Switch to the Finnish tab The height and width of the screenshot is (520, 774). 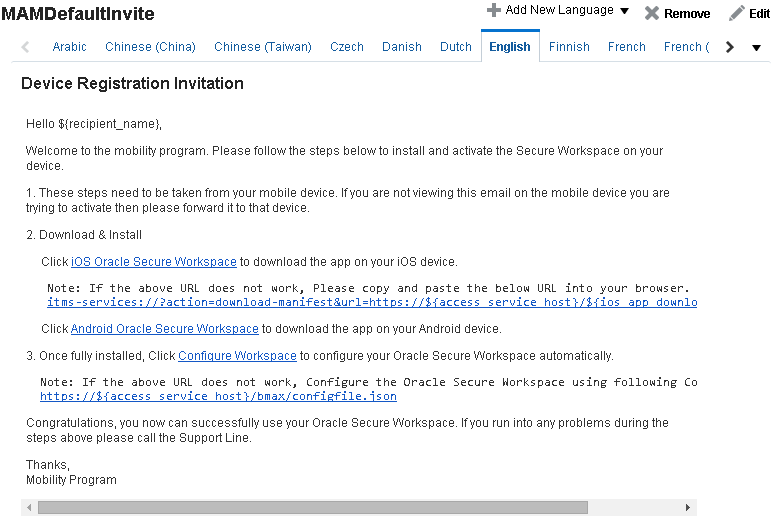point(569,47)
